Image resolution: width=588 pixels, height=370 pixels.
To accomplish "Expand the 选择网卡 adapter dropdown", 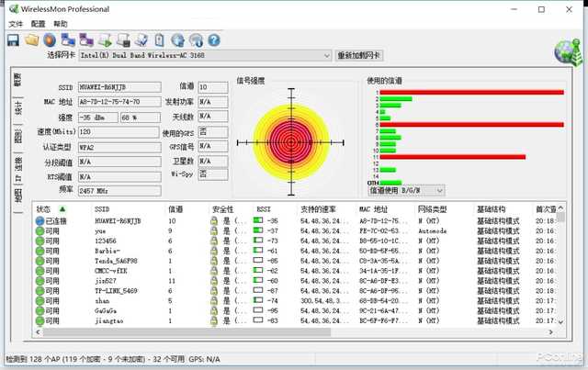I will click(327, 55).
